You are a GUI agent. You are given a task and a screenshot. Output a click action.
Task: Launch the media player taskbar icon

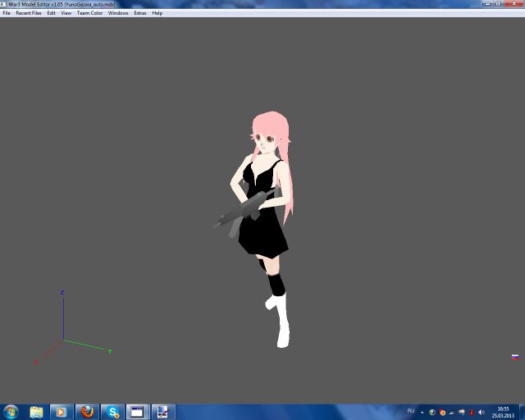point(61,412)
